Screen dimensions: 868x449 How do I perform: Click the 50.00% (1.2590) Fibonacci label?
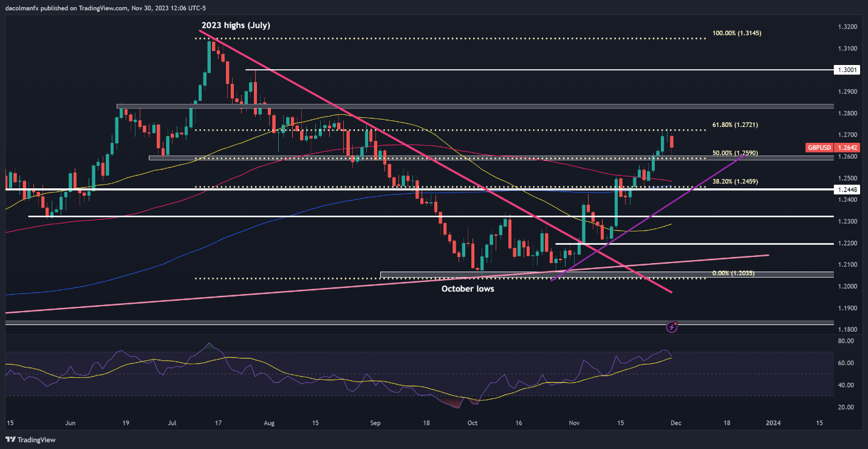[735, 153]
